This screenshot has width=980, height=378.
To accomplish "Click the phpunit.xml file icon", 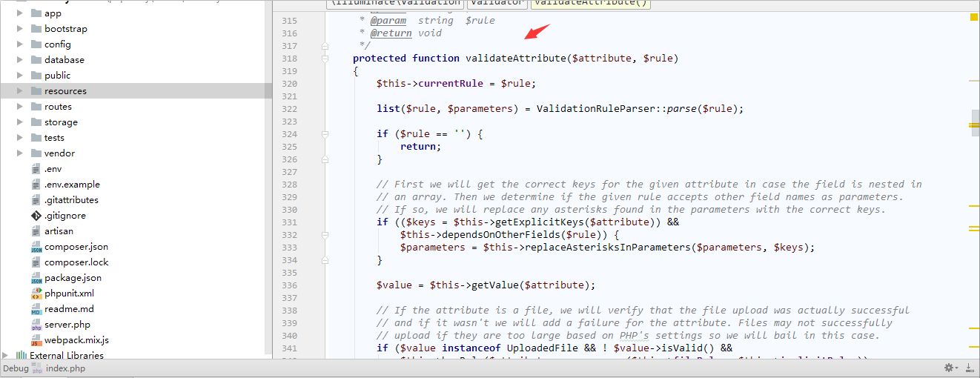I will (x=36, y=294).
